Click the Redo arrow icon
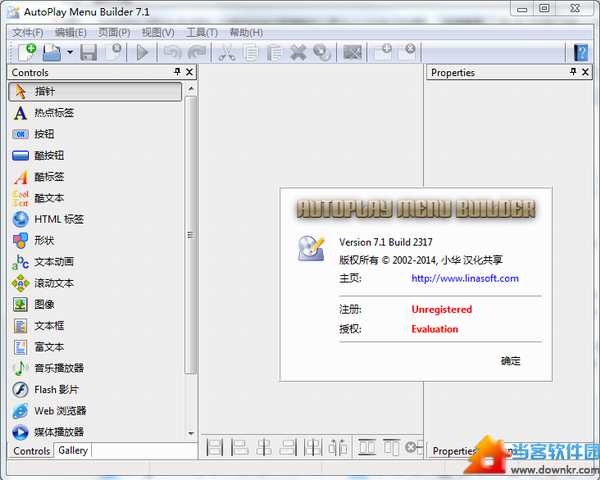The height and width of the screenshot is (480, 600). (197, 52)
